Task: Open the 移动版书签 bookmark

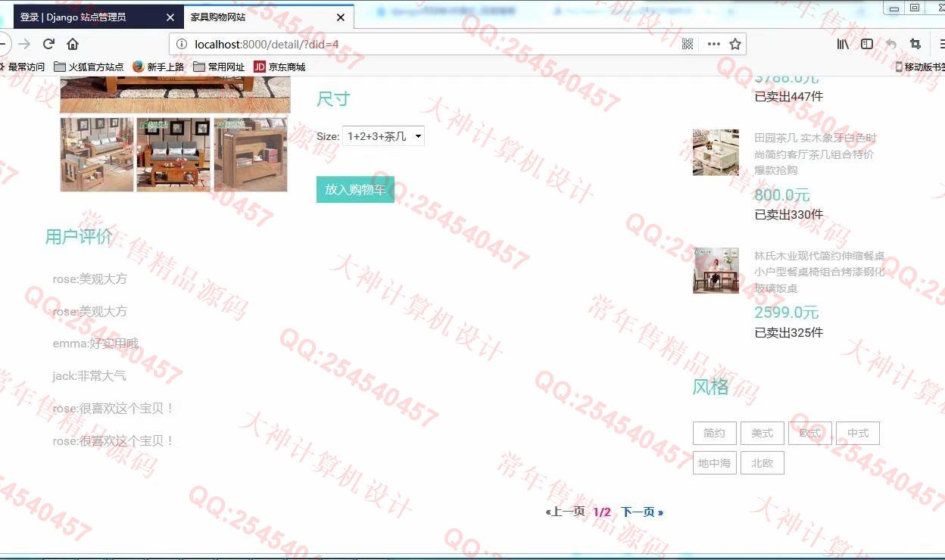Action: pyautogui.click(x=920, y=67)
